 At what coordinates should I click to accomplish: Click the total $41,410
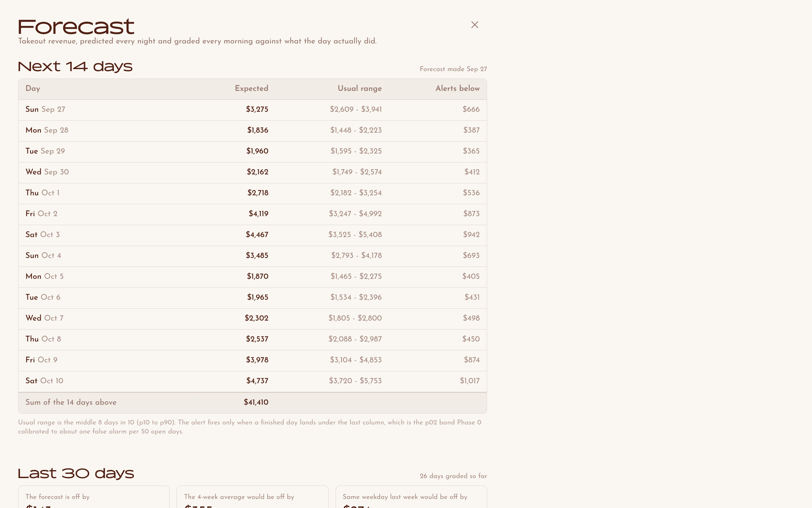coord(256,402)
